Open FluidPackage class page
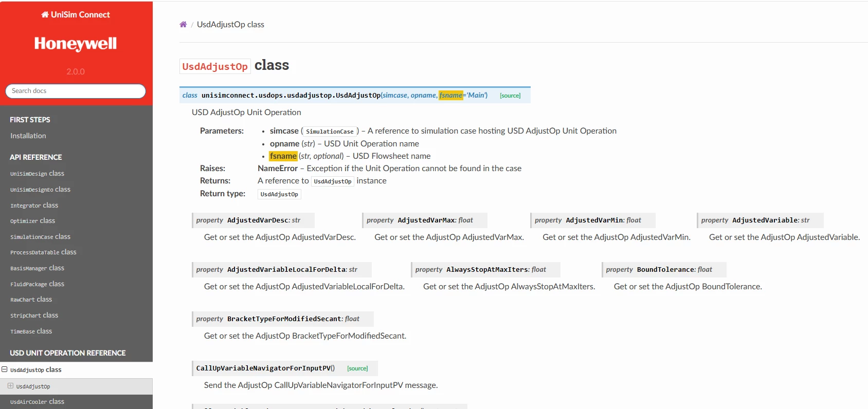 coord(37,284)
